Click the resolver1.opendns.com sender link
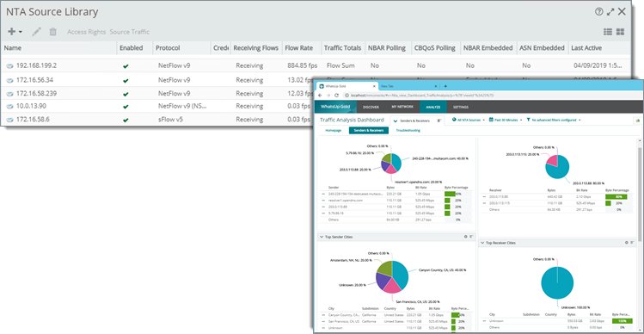Viewport: 644px width, 334px height. coord(345,201)
